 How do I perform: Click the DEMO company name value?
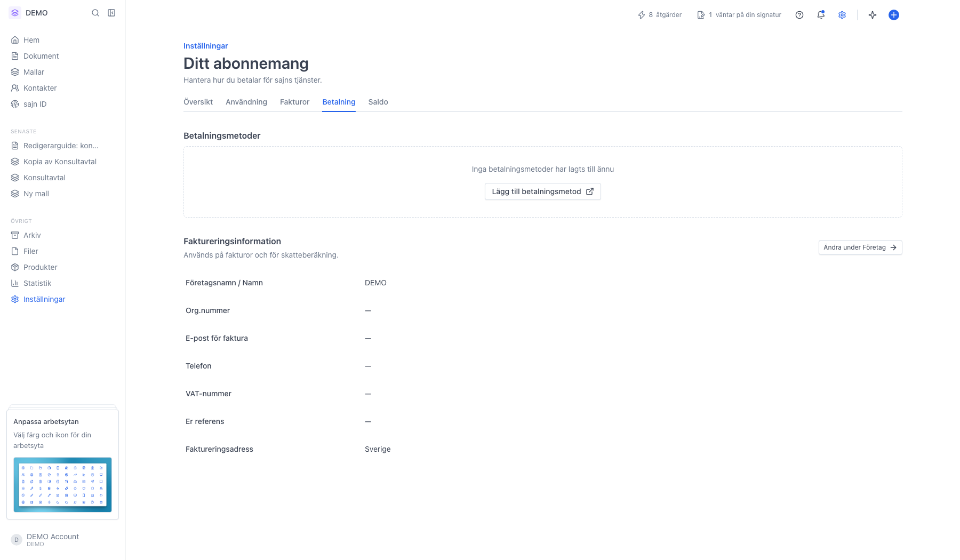pos(375,283)
